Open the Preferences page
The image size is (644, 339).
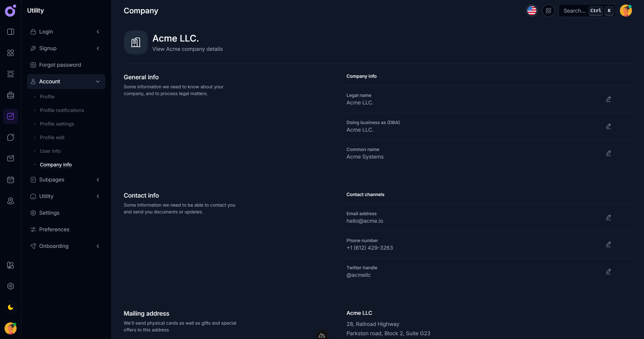tap(54, 230)
